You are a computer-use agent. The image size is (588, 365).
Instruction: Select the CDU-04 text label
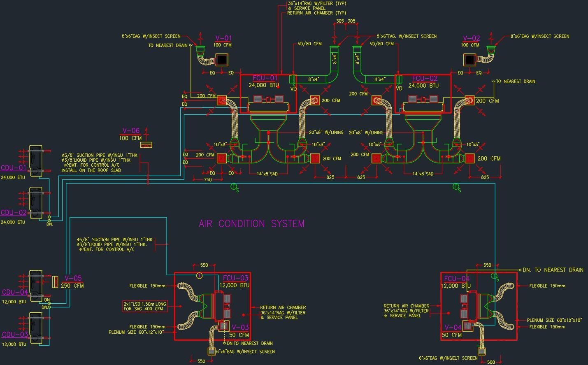15,292
